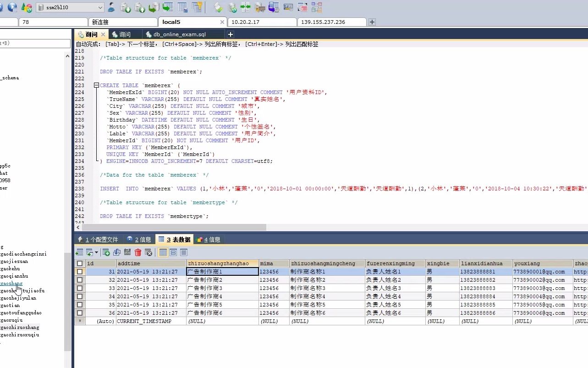This screenshot has width=588, height=368.
Task: Open the 2 信息 result tab
Action: [139, 240]
